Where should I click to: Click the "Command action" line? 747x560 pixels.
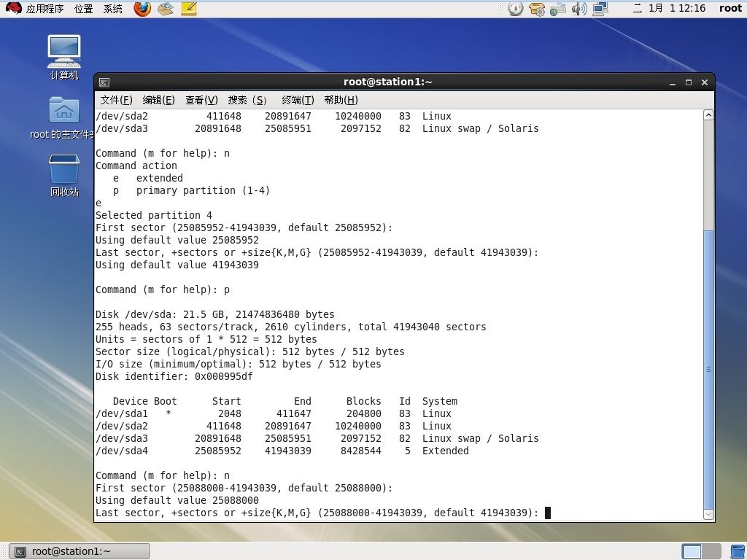[x=136, y=166]
